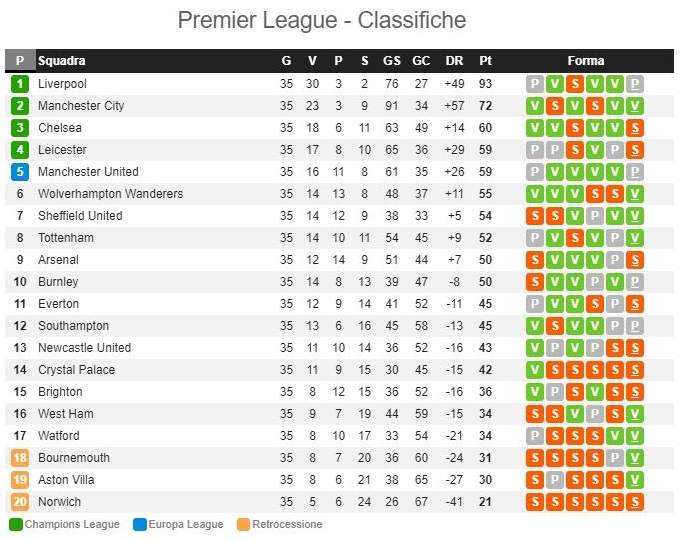Open the Leicester team link

[x=62, y=150]
